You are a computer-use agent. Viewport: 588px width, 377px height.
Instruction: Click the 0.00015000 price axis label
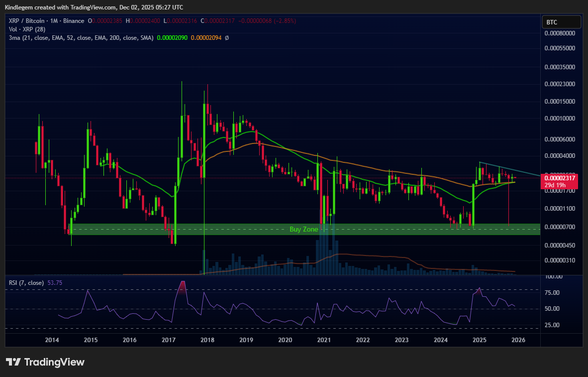tap(560, 102)
